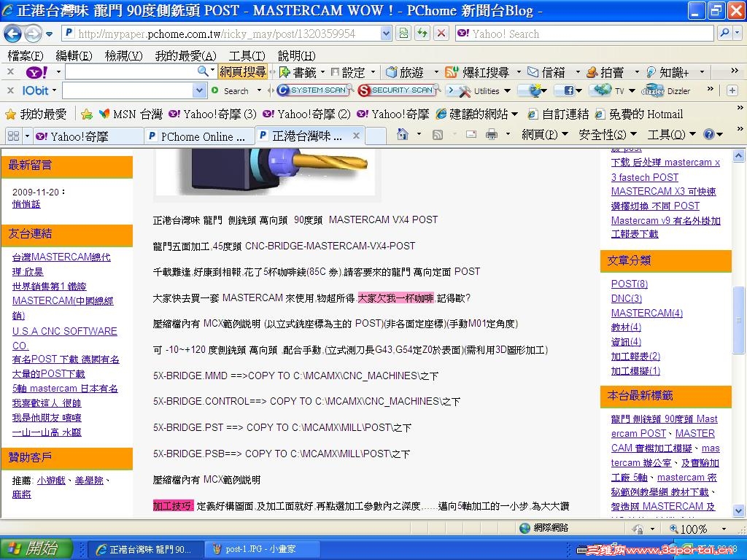The image size is (747, 560).
Task: Open the DNC(3) category link
Action: pos(626,298)
